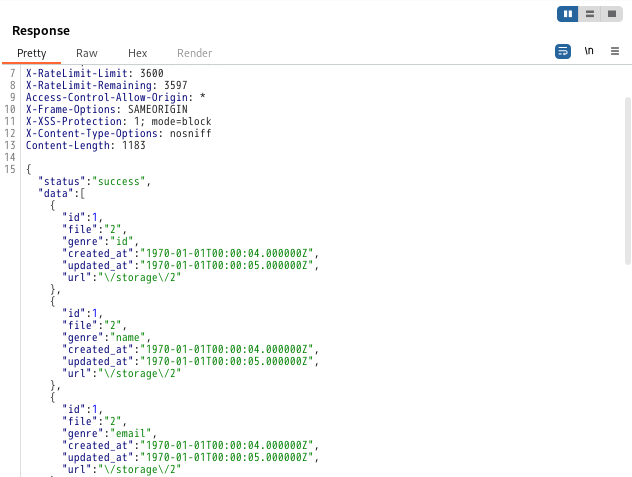The image size is (632, 477).
Task: Click X-Content-Type-Options: nosniff line
Action: pyautogui.click(x=118, y=133)
